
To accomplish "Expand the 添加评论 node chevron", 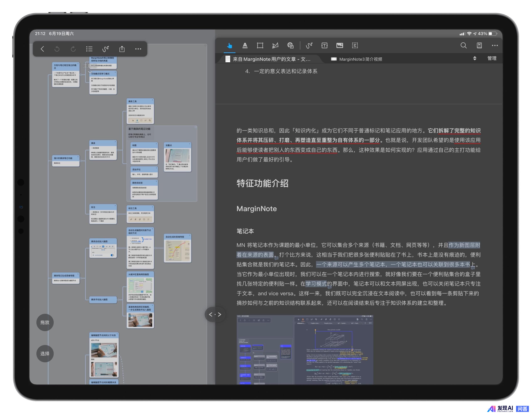I will tap(156, 168).
